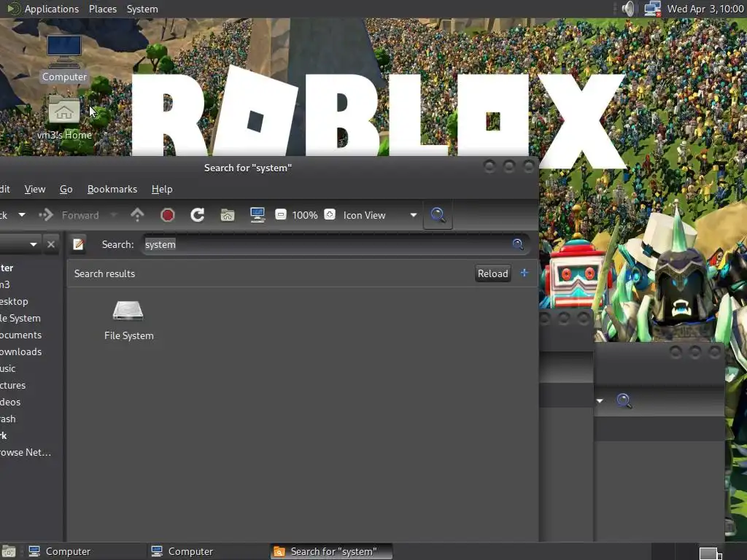This screenshot has width=747, height=560.
Task: Click the search magnifier in background window
Action: (624, 400)
